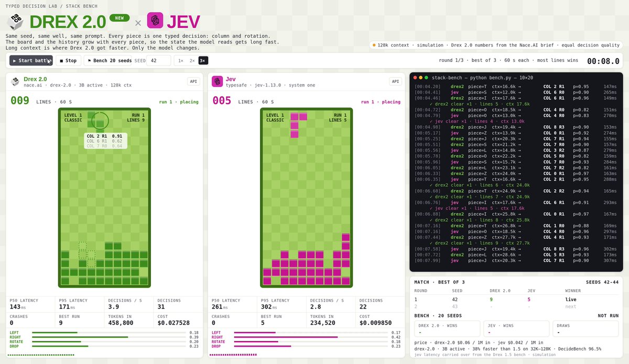Click the last terminal log line [00:07.99]

516,260
